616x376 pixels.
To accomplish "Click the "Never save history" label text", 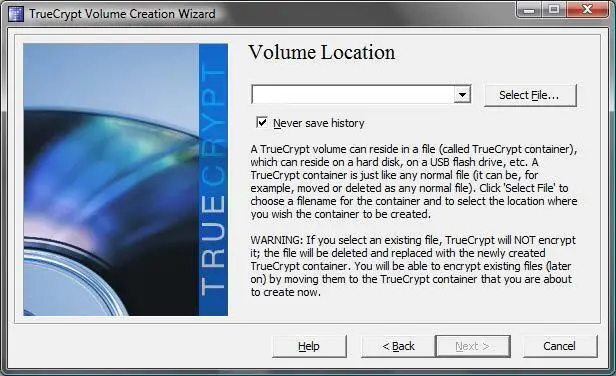I will pos(319,123).
